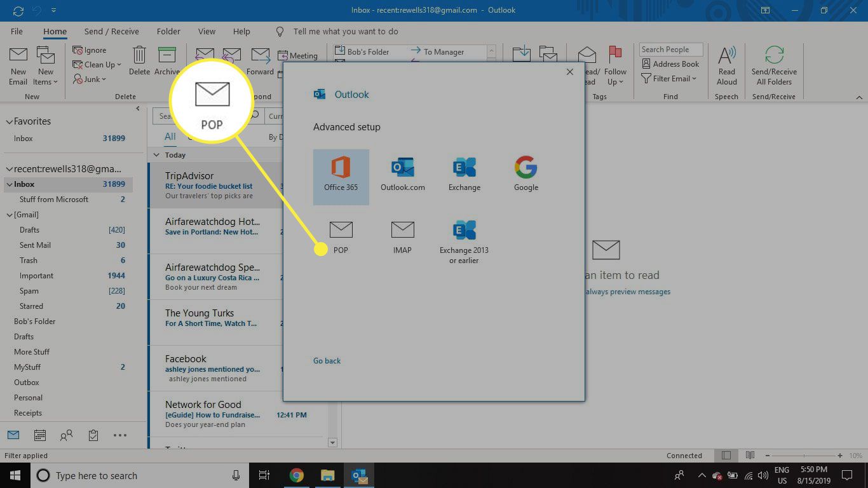868x488 pixels.
Task: Close the Advanced setup dialog
Action: pos(569,72)
